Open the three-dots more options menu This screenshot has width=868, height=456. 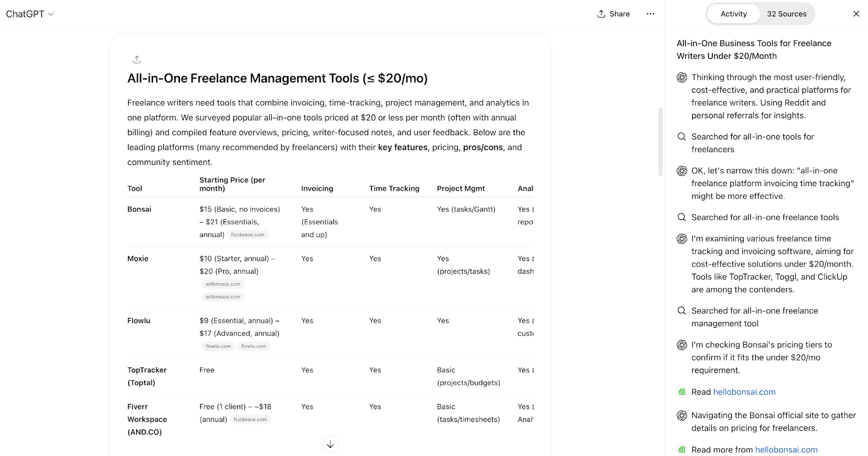(x=650, y=14)
